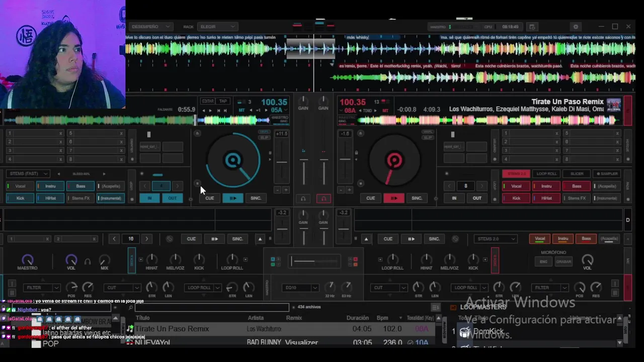Delete hot cue 1 on left deck
The width and height of the screenshot is (644, 362).
click(61, 133)
